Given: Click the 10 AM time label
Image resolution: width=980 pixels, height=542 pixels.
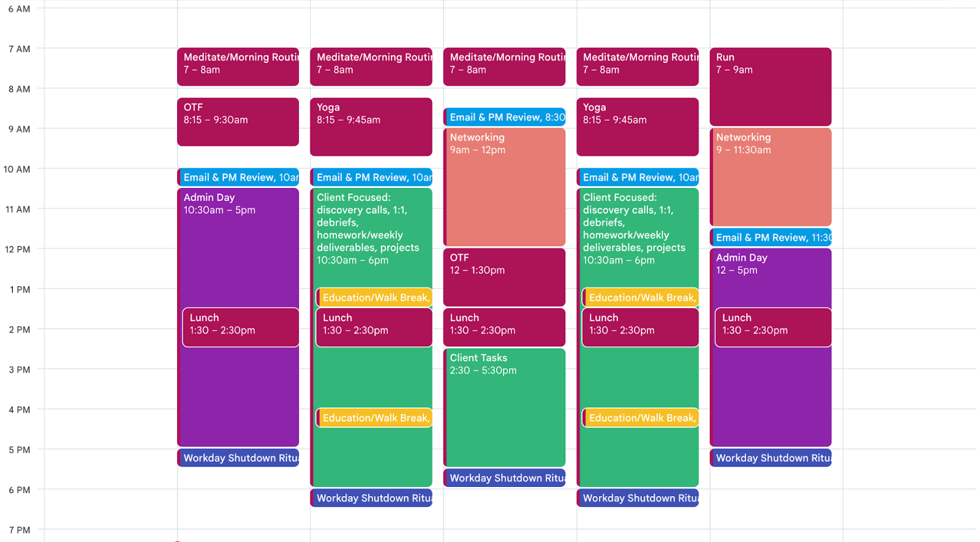Looking at the screenshot, I should [x=17, y=169].
